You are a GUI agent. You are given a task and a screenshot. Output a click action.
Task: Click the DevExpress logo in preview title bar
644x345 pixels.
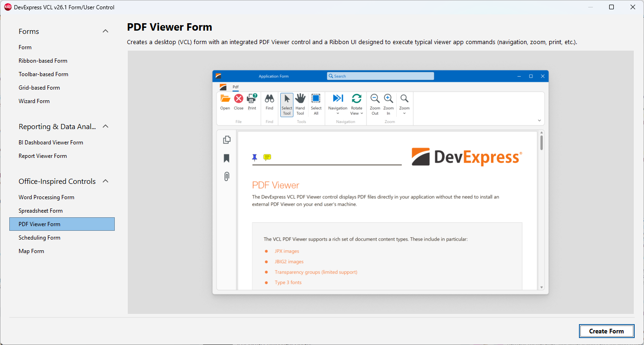pos(218,76)
